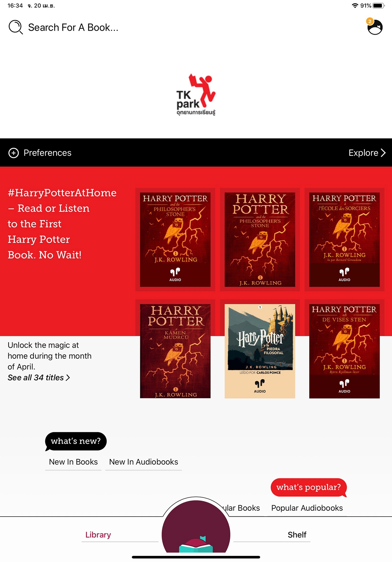Viewport: 392px width, 562px height.
Task: Open See all 34 titles link
Action: [39, 377]
